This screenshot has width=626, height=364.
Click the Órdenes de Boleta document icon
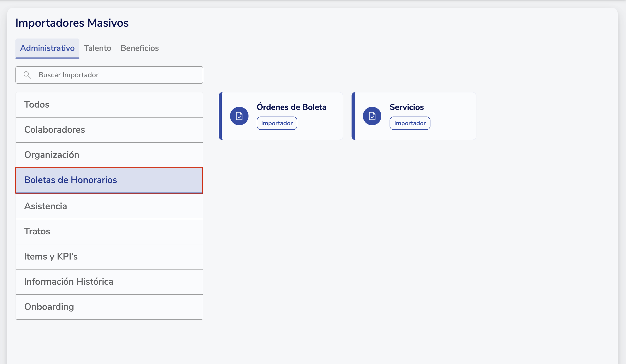click(239, 116)
